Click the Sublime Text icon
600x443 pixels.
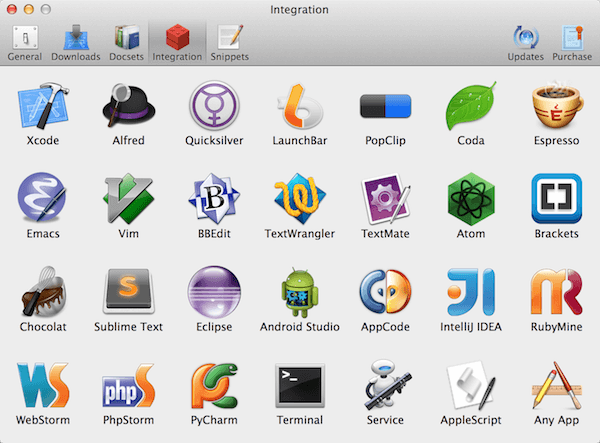pos(129,292)
